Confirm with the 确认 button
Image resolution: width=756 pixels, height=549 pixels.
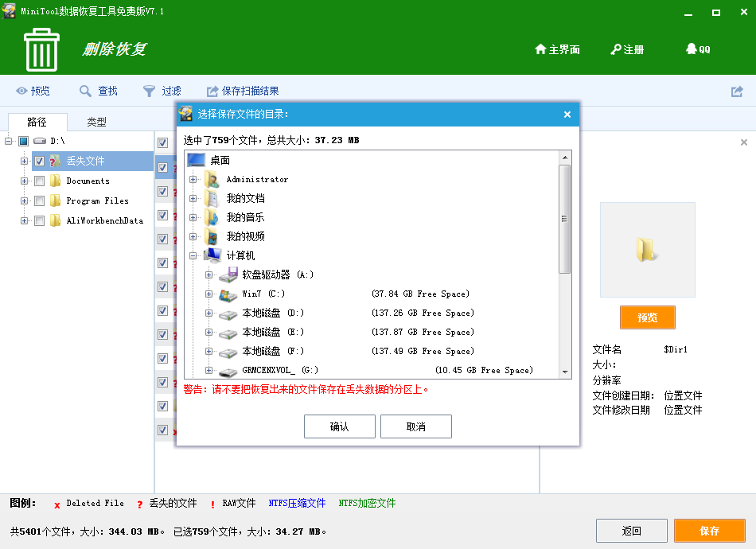click(x=340, y=426)
